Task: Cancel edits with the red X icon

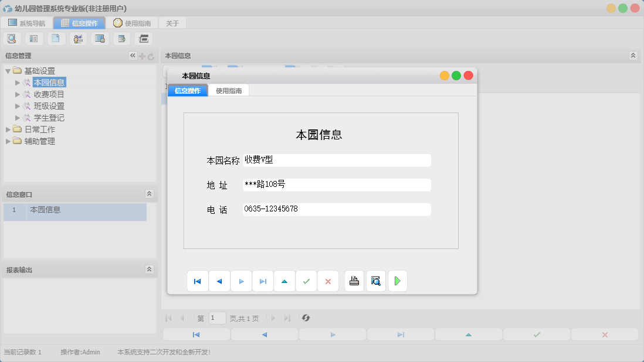Action: (x=328, y=281)
